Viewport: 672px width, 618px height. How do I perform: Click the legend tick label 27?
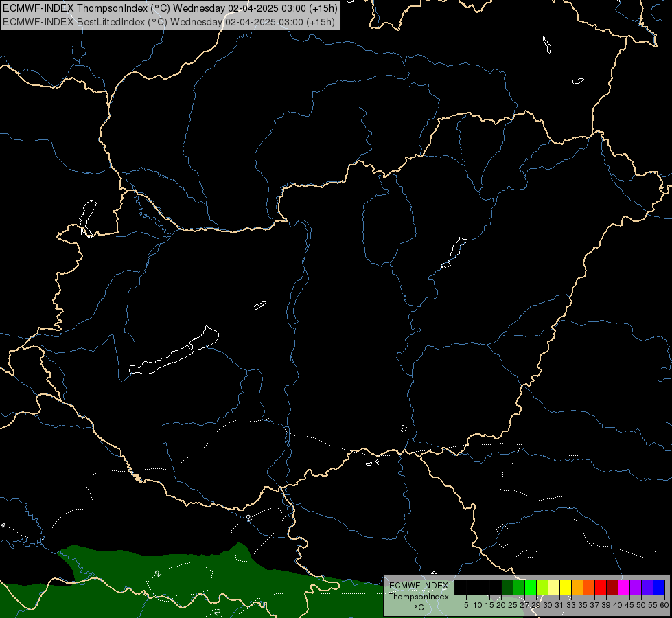pyautogui.click(x=524, y=605)
